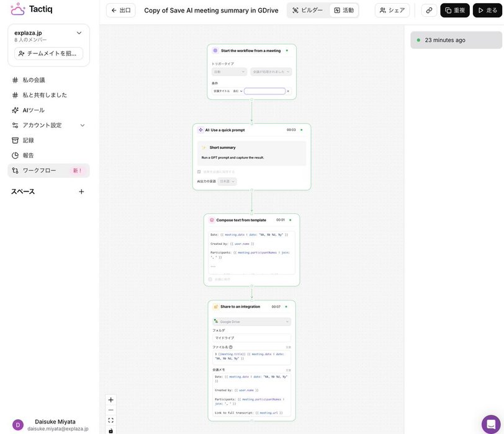Click the AIツール sparkle icon
Viewport: 504px width, 434px height.
coord(15,110)
